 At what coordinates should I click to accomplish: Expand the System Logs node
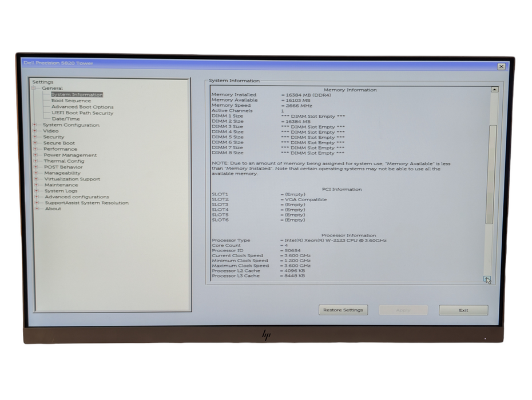click(x=36, y=191)
